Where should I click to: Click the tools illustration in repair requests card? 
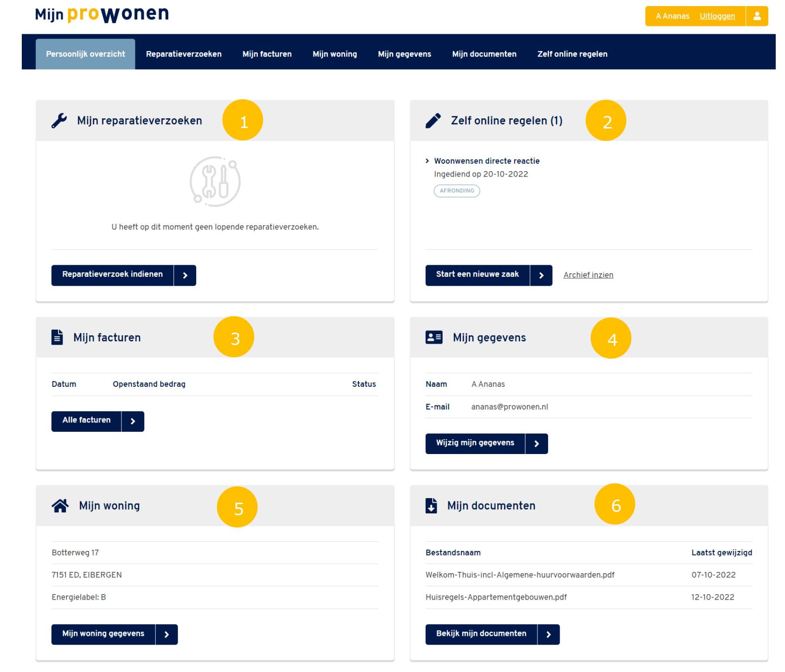(x=215, y=181)
